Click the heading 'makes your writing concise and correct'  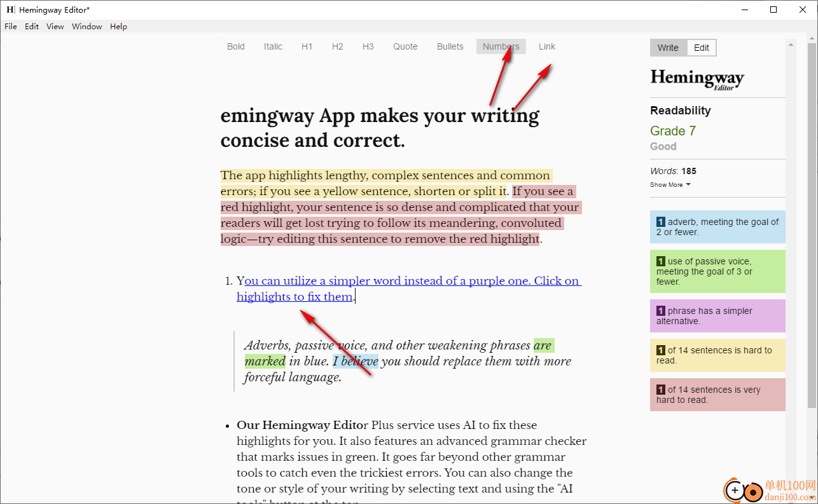(x=380, y=128)
